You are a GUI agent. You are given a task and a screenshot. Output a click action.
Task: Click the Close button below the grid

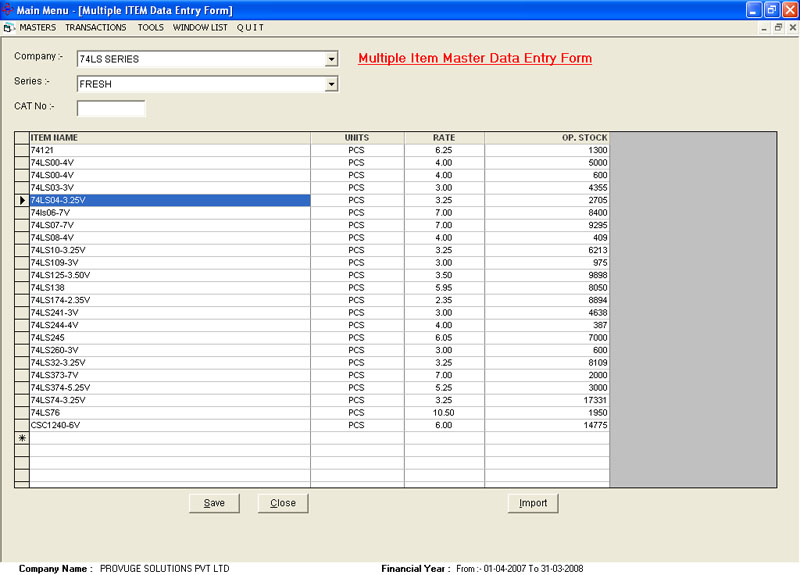[x=283, y=503]
